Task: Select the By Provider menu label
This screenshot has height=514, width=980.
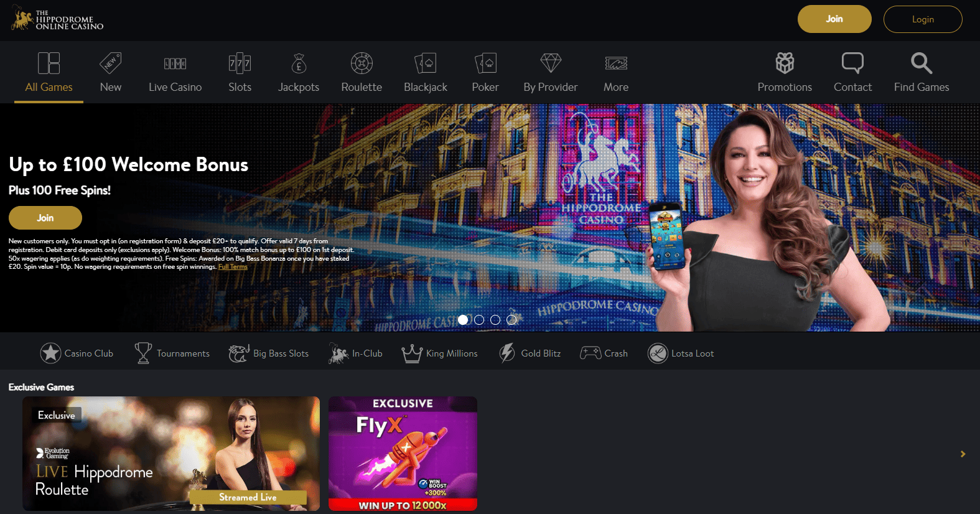Action: click(x=551, y=87)
